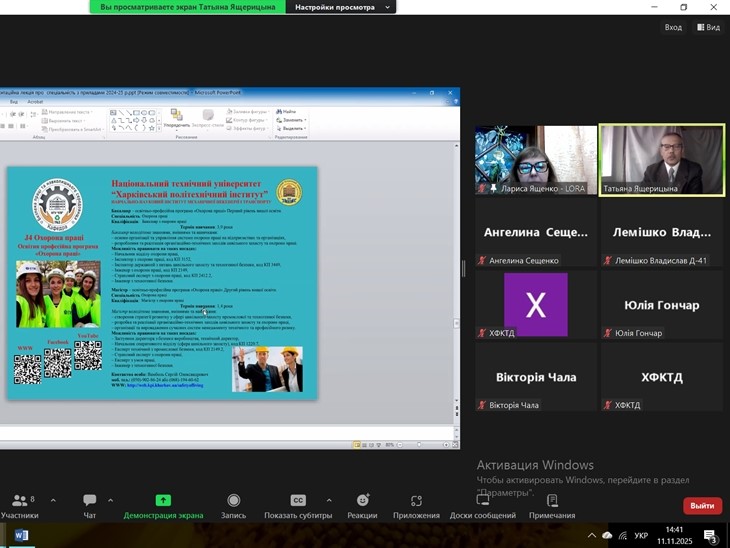
Task: Open the Участники participants panel
Action: click(x=19, y=503)
